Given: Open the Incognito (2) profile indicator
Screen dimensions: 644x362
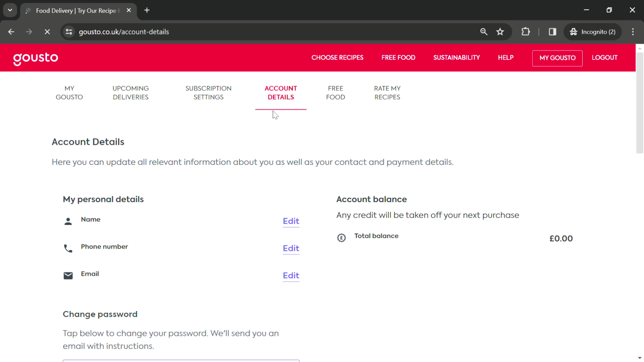Looking at the screenshot, I should pyautogui.click(x=593, y=32).
